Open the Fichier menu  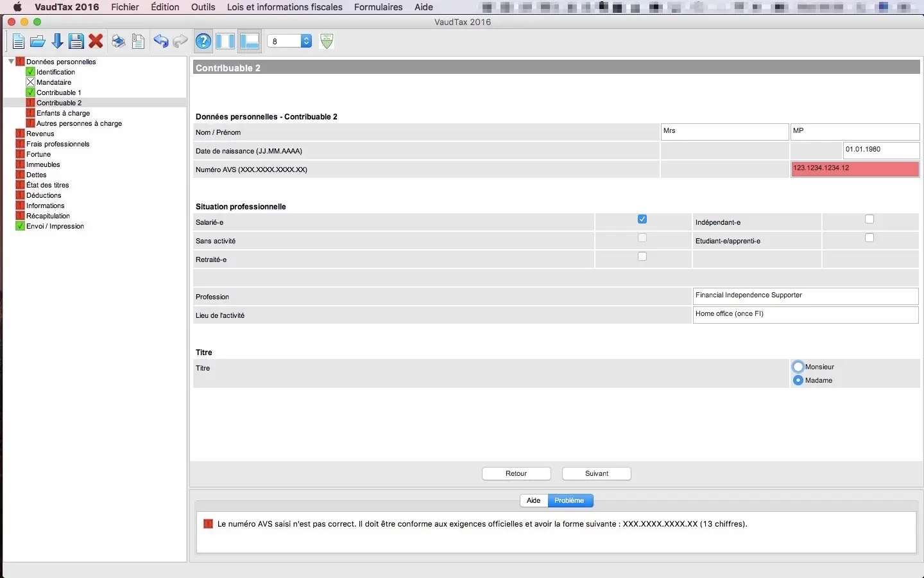coord(125,7)
